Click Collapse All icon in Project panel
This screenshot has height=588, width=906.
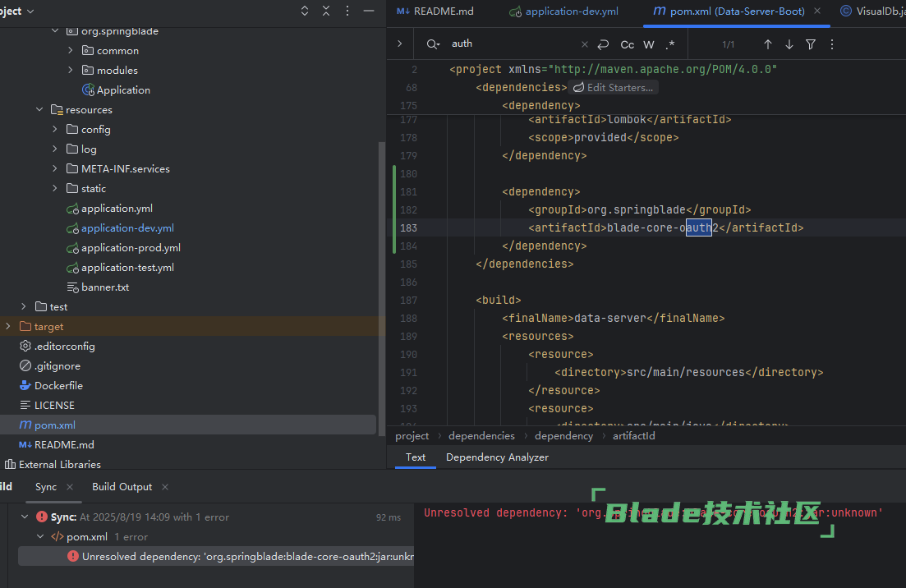click(326, 11)
